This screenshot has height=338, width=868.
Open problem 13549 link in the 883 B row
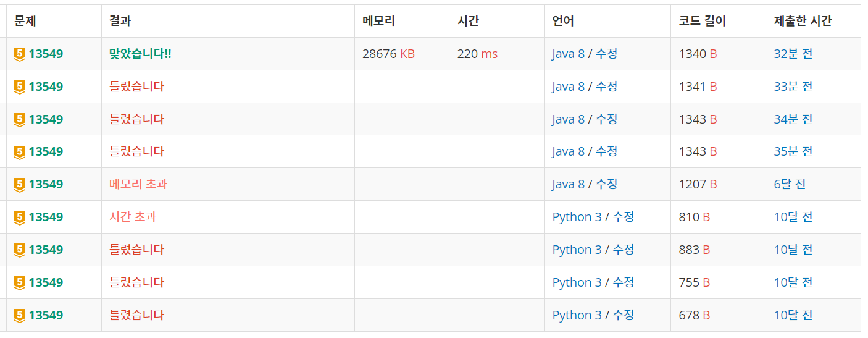(x=46, y=250)
